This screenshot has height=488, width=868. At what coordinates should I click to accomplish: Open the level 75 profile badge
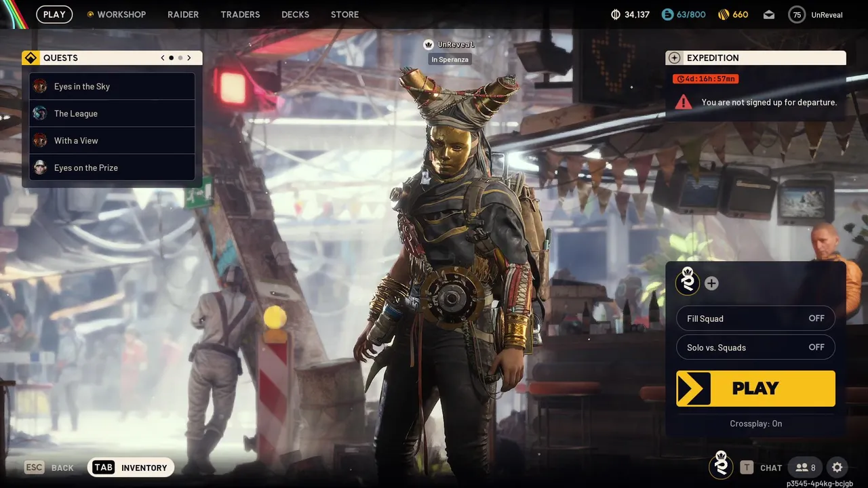tap(797, 14)
